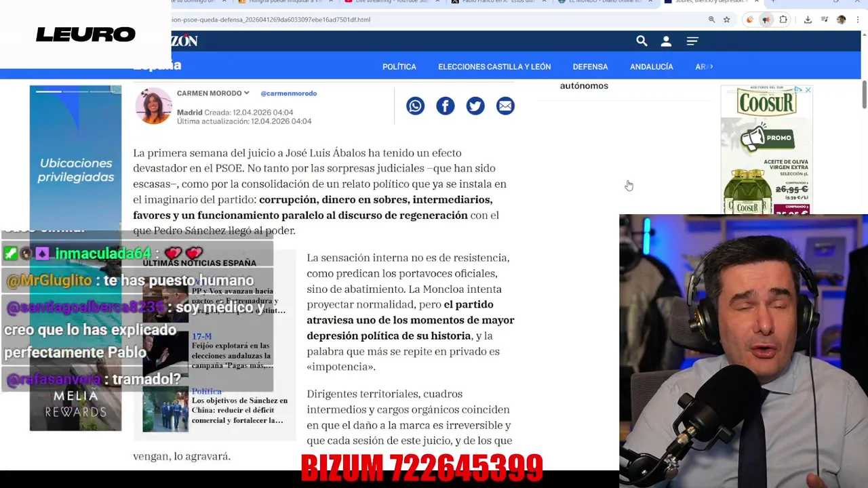868x488 pixels.
Task: Open the @carmenmorodo Twitter link
Action: point(289,94)
